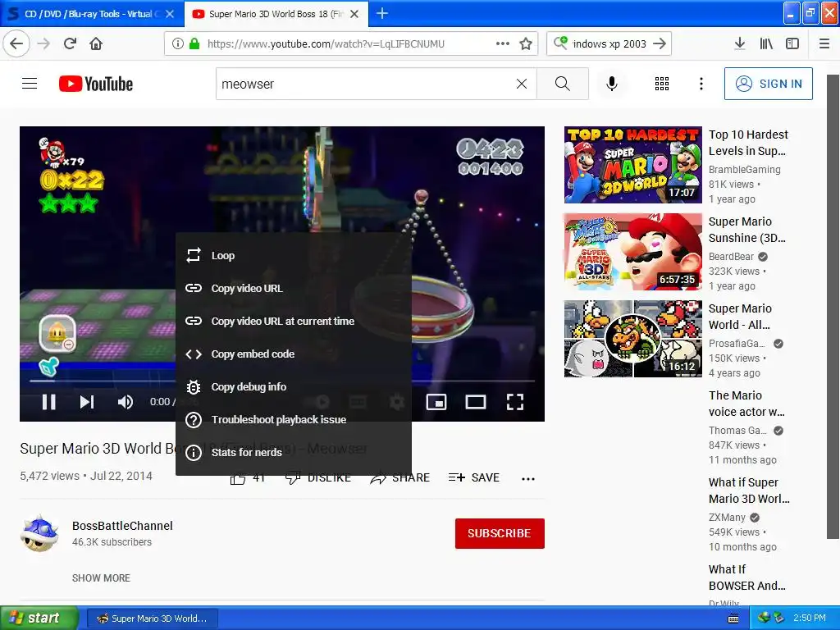This screenshot has height=630, width=840.
Task: Open the SHARE dialog
Action: click(x=400, y=477)
